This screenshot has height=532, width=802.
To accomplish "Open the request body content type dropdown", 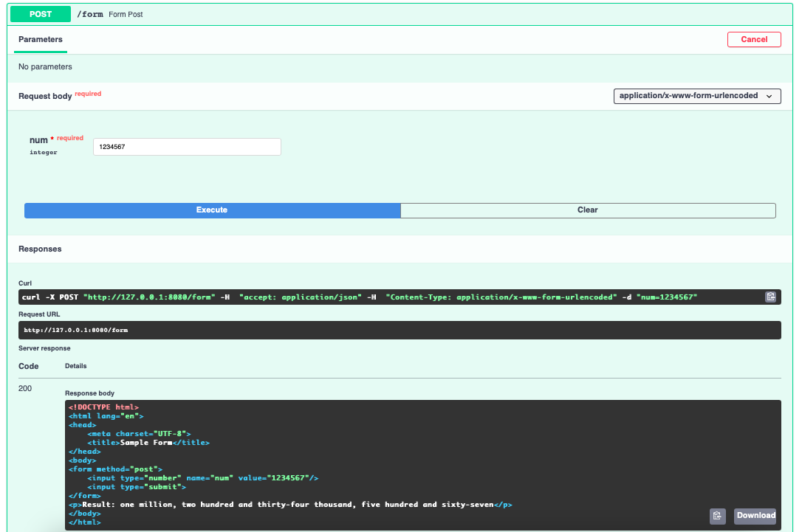I will click(696, 96).
